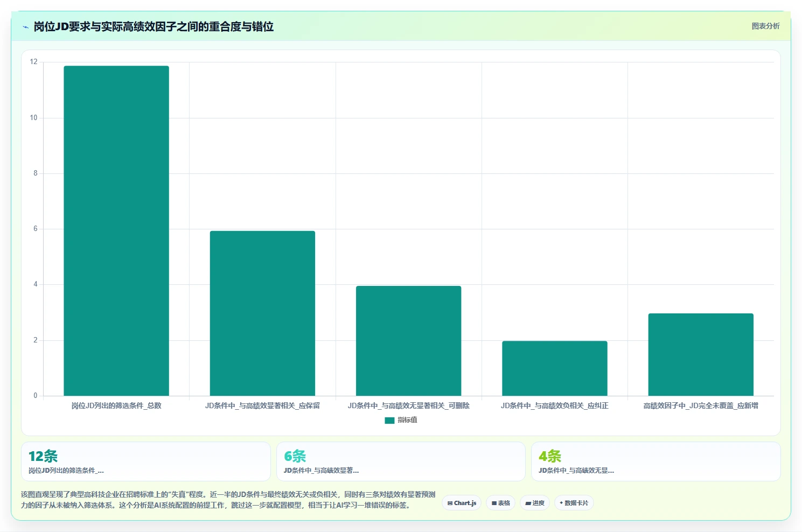Screen dimensions: 802x532
Task: Click the bar for JD条件中_与高绩效负相关_应纠正
Action: (555, 368)
